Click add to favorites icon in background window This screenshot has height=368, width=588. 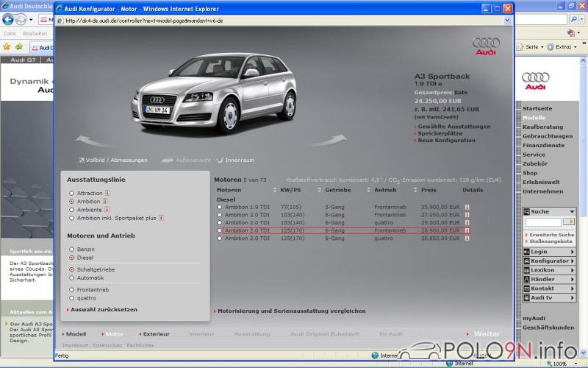pos(19,47)
